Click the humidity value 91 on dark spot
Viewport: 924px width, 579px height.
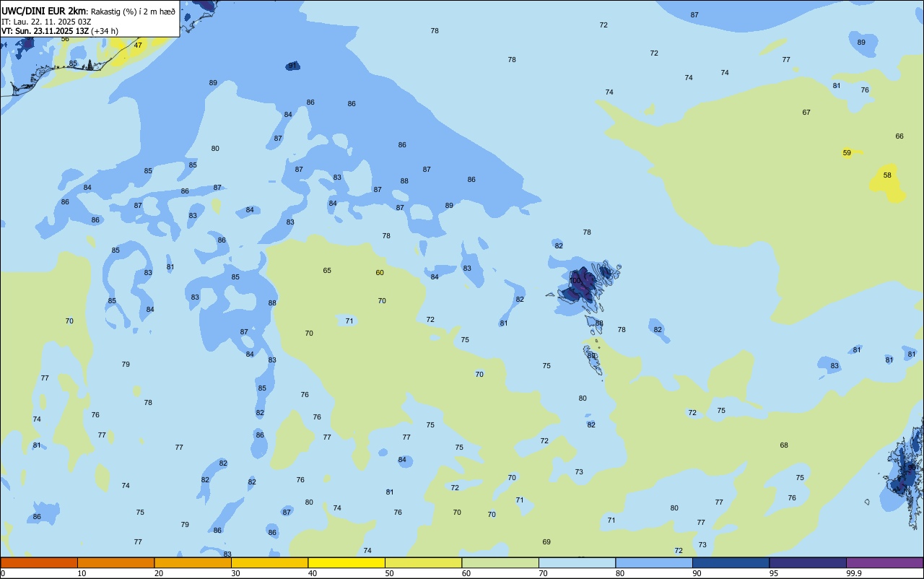point(292,66)
